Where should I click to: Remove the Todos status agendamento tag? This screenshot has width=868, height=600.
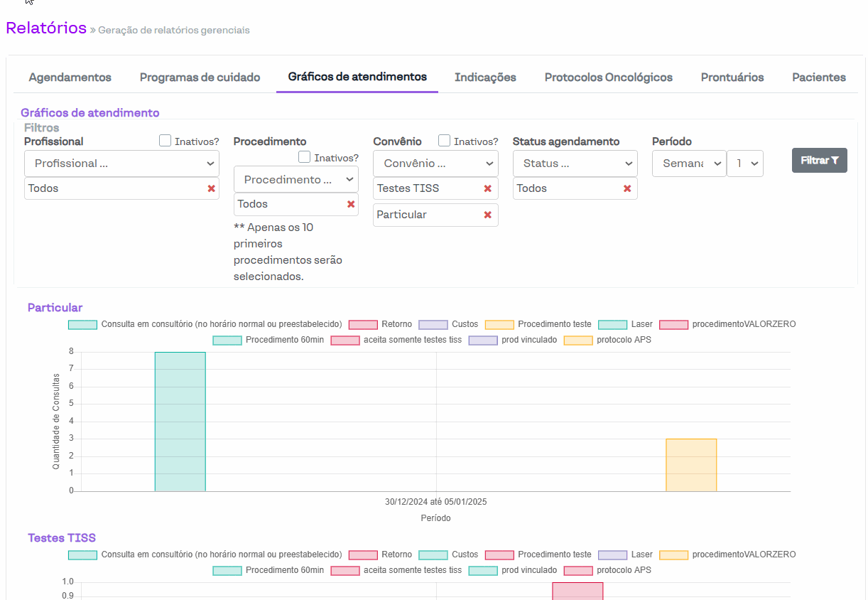pos(627,188)
